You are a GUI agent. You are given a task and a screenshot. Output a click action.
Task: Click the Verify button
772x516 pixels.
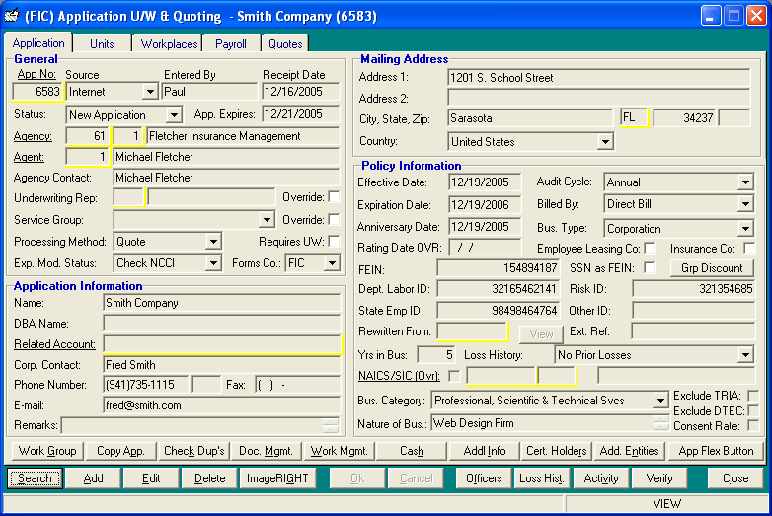659,478
